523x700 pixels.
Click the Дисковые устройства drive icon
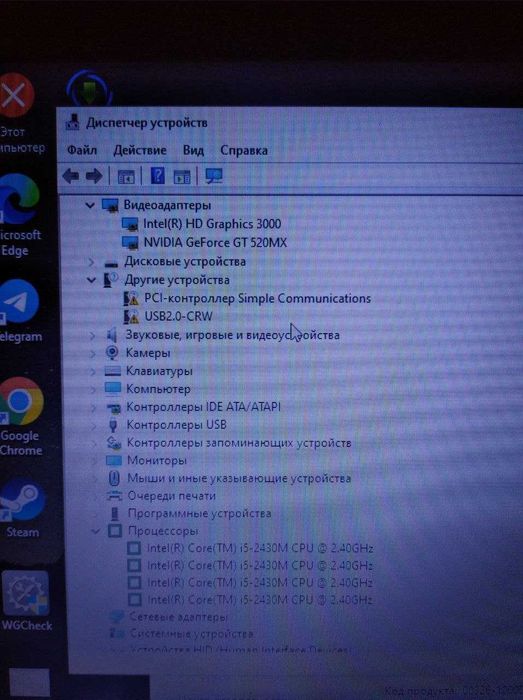pos(111,262)
